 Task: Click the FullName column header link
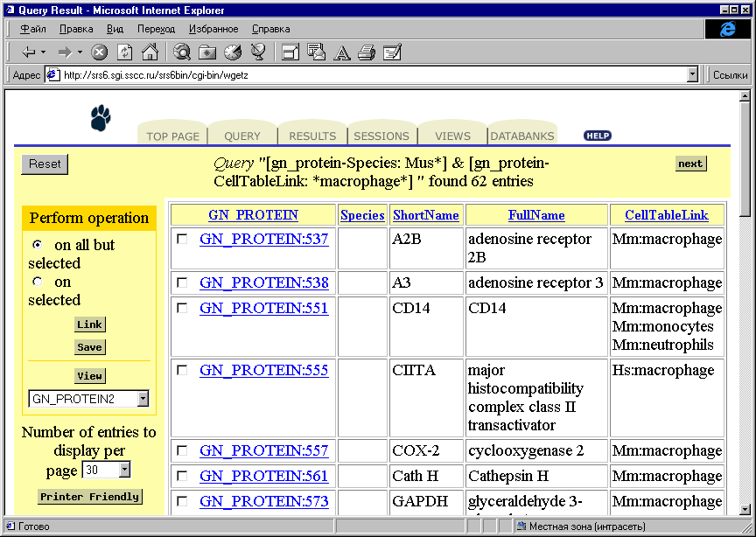(x=536, y=215)
